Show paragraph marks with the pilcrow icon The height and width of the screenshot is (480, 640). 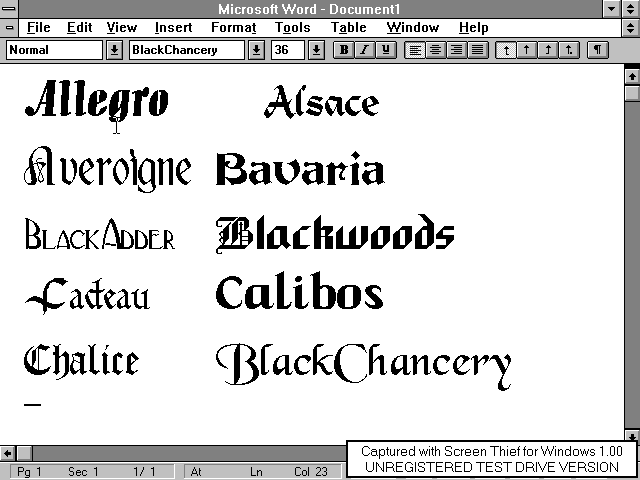pos(597,49)
